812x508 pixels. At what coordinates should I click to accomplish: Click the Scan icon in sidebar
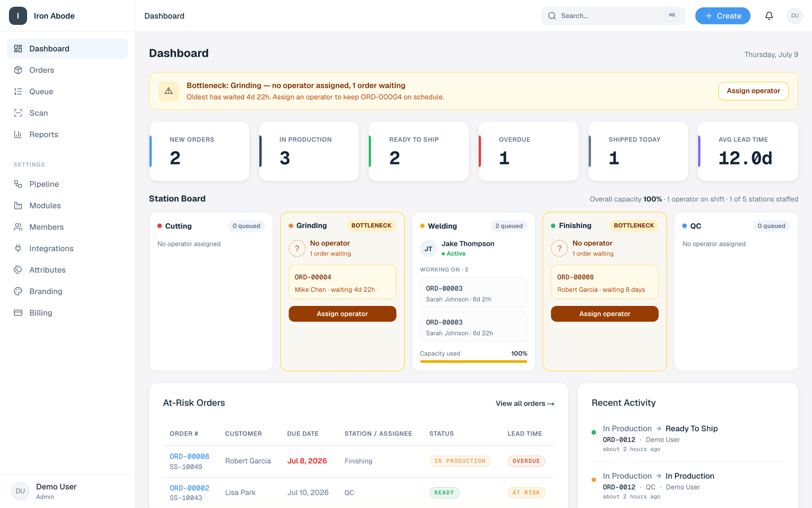point(18,113)
